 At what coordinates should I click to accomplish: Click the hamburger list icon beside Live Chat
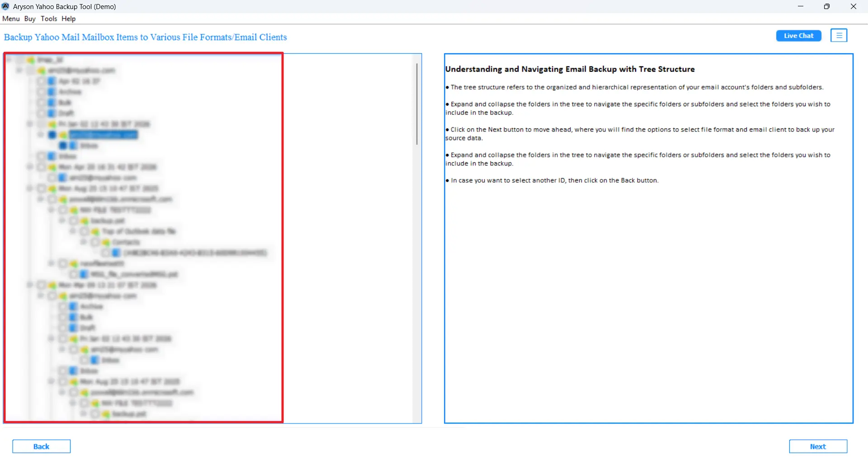(x=839, y=36)
